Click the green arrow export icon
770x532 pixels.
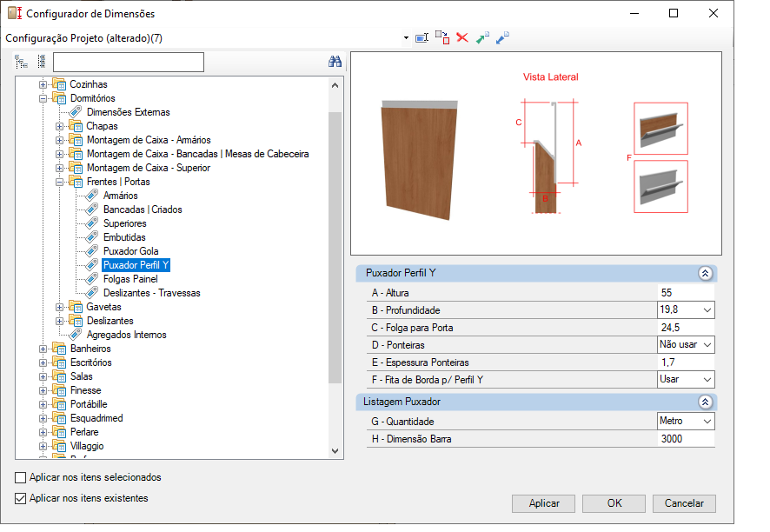pos(482,38)
